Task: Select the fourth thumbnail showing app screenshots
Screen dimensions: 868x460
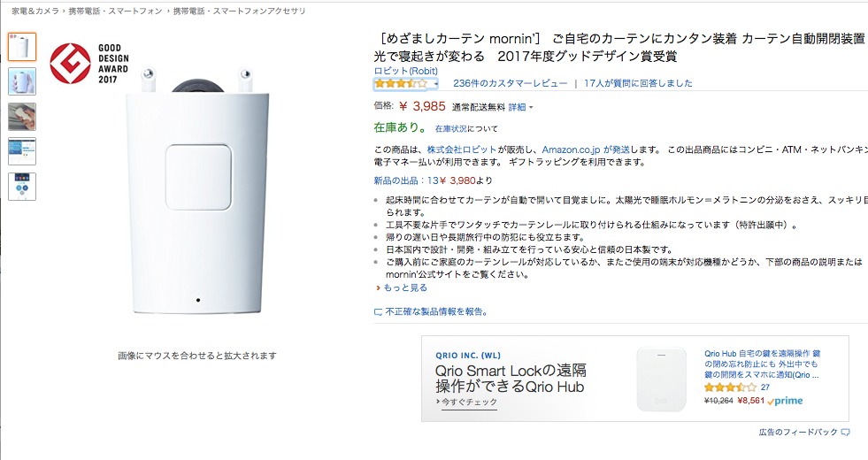Action: point(22,151)
